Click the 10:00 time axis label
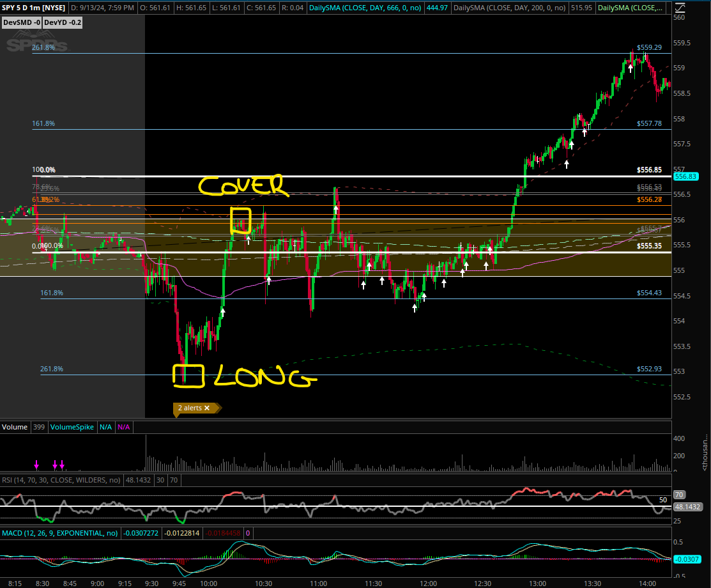This screenshot has width=711, height=588. 209,584
